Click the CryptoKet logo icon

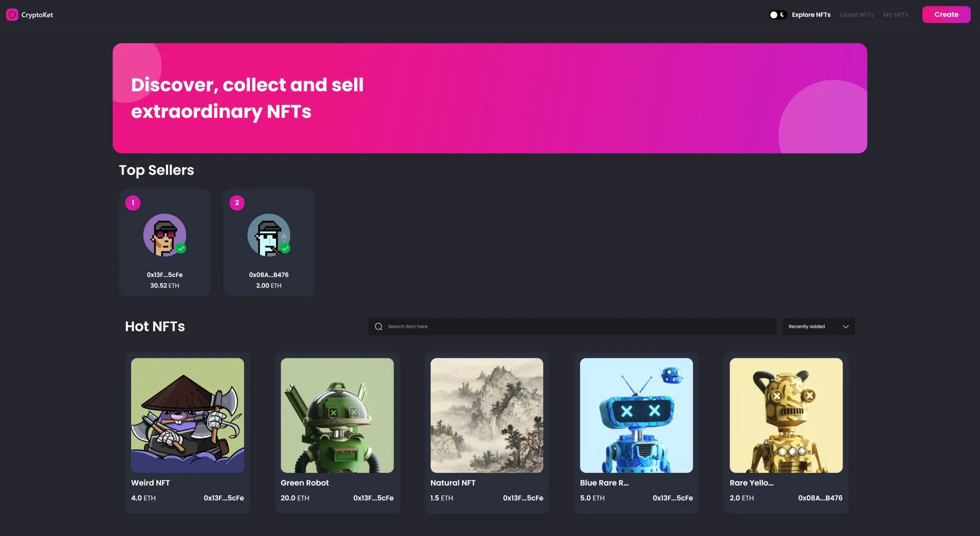coord(12,15)
